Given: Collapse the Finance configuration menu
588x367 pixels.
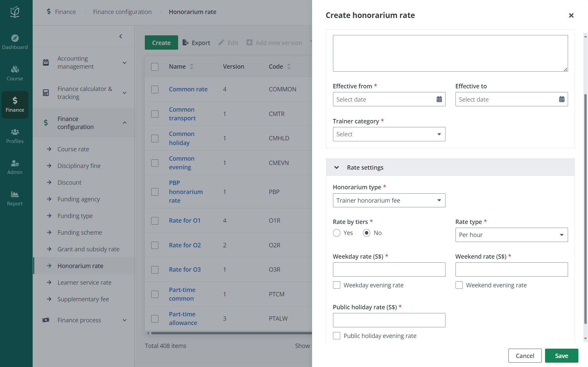Looking at the screenshot, I should [125, 123].
